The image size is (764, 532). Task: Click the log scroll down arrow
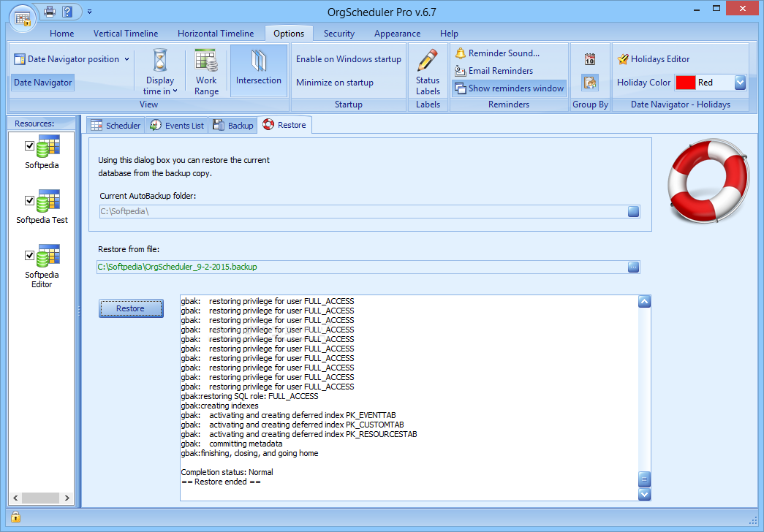644,494
